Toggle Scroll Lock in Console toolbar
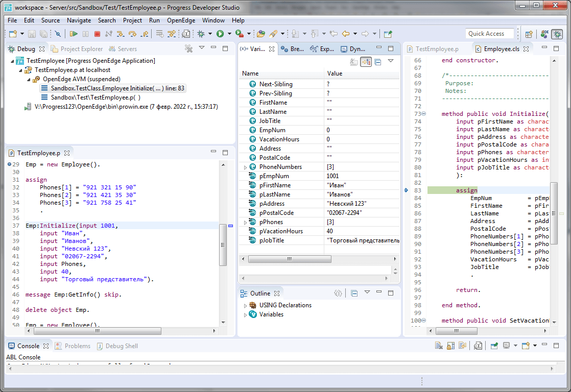Screen dimensions: 571x392 click(x=451, y=346)
